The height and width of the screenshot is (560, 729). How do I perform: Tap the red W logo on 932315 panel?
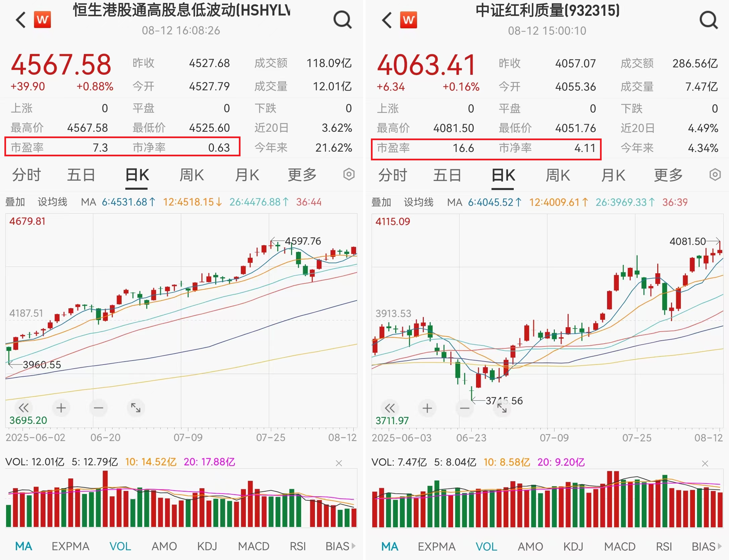click(x=409, y=20)
